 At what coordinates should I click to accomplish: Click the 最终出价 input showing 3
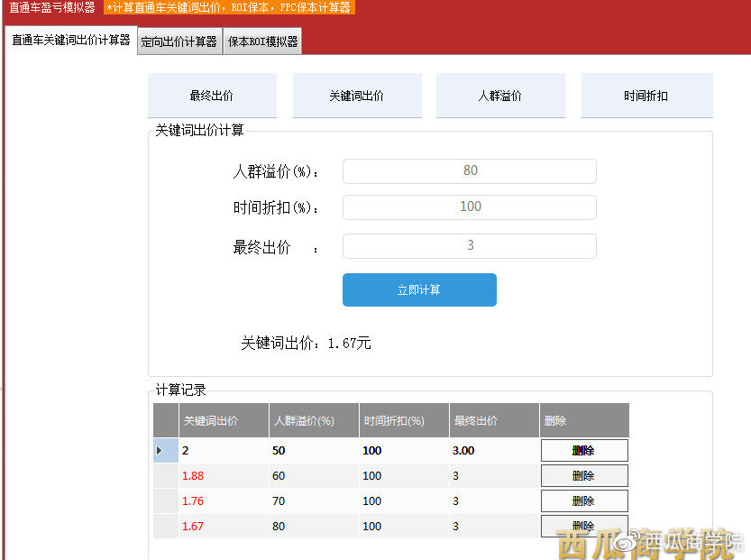pos(469,244)
